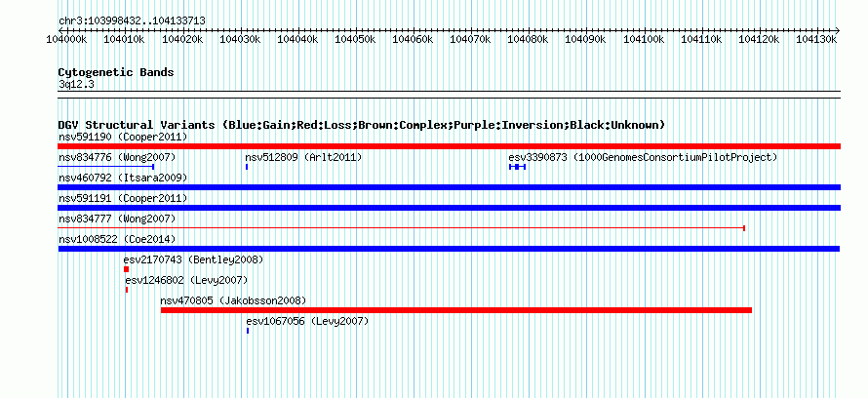868x398 pixels.
Task: Click the 104130k ruler tick label
Action: (x=817, y=39)
